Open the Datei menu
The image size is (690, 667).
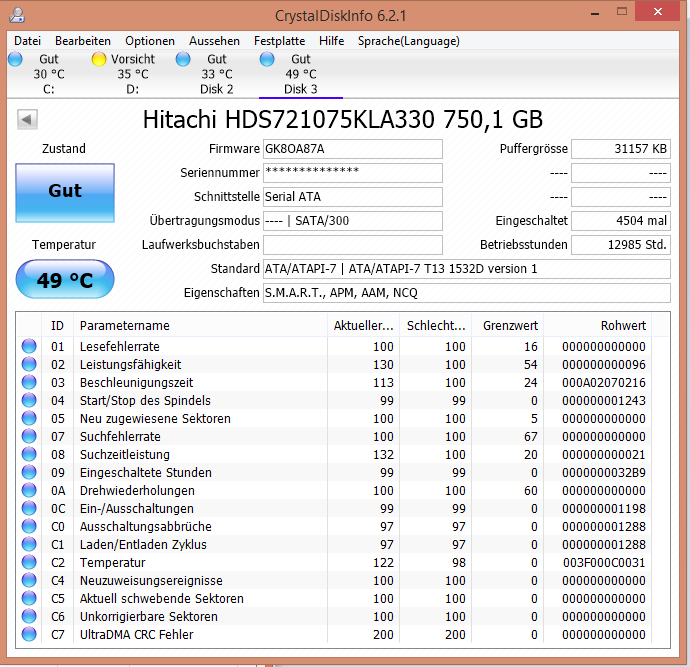pyautogui.click(x=27, y=41)
